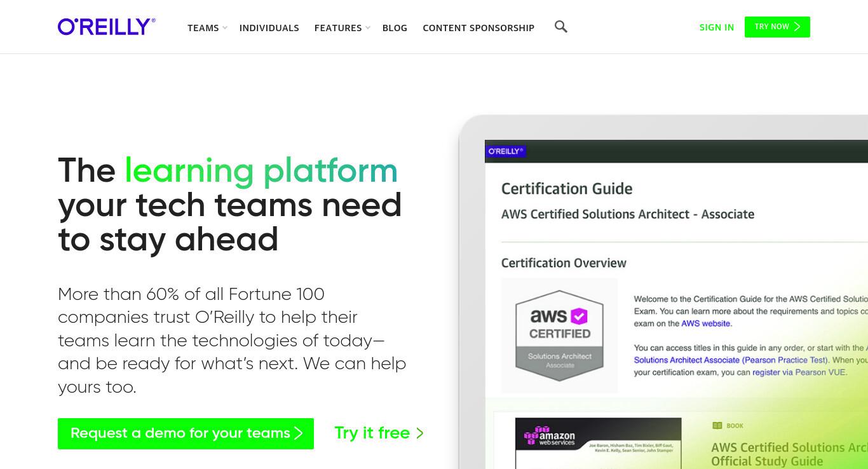Click the Amazon Web Services book cover
Viewport: 868px width, 469px height.
point(598,443)
